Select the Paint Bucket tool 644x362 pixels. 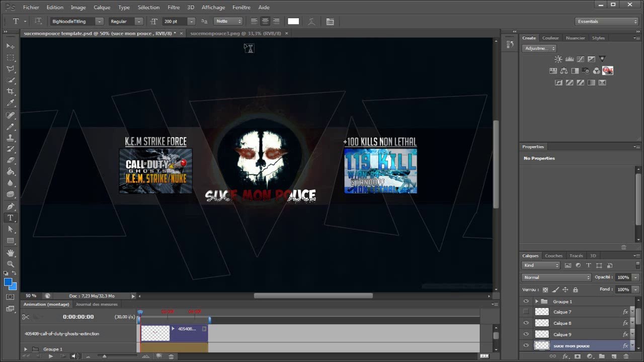(10, 172)
